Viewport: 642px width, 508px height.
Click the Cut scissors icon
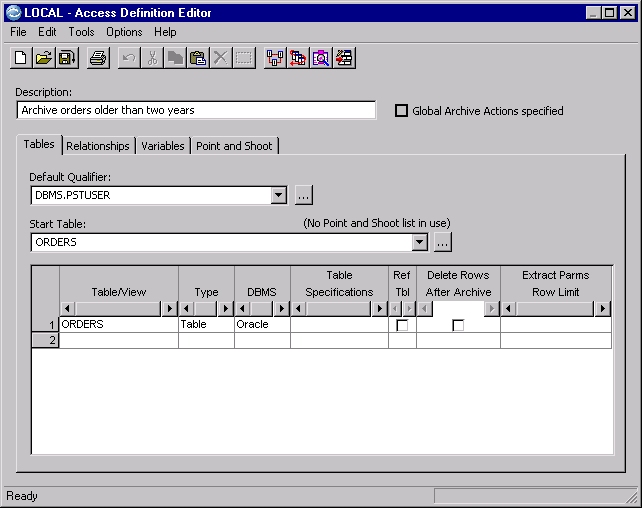tap(152, 58)
